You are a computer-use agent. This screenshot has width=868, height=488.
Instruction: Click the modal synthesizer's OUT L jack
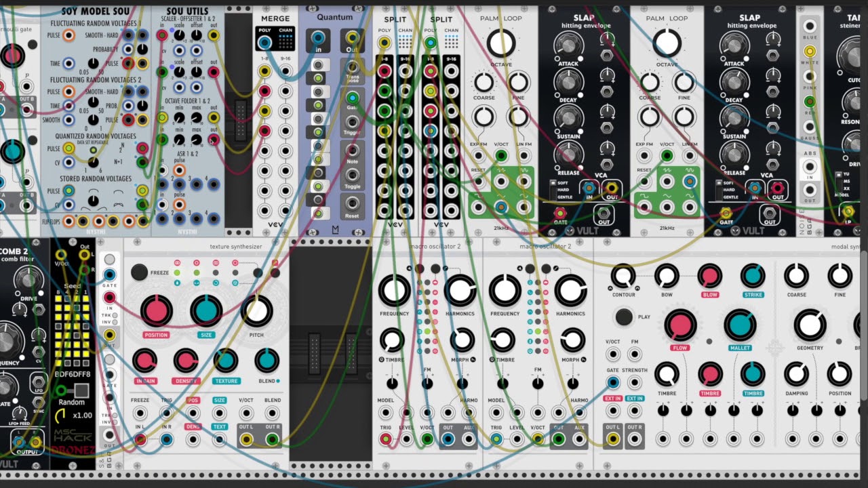point(613,439)
